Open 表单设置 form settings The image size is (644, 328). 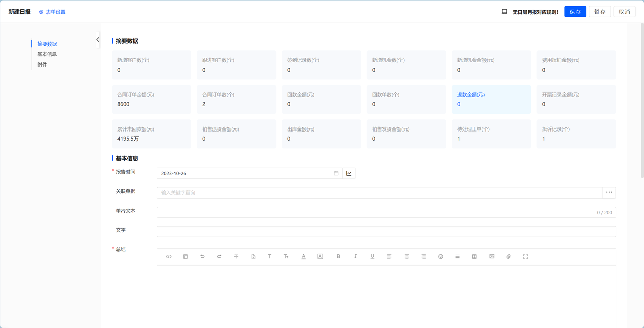(52, 12)
